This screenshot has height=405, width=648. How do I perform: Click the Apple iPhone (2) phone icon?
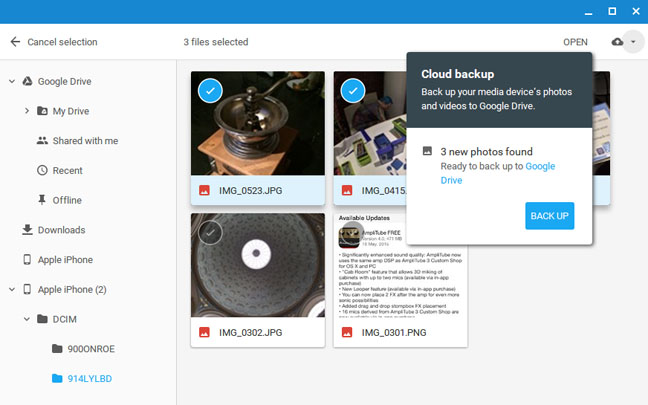[x=27, y=289]
